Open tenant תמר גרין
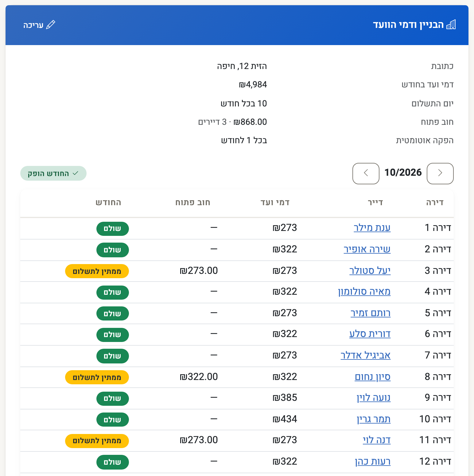 click(374, 419)
